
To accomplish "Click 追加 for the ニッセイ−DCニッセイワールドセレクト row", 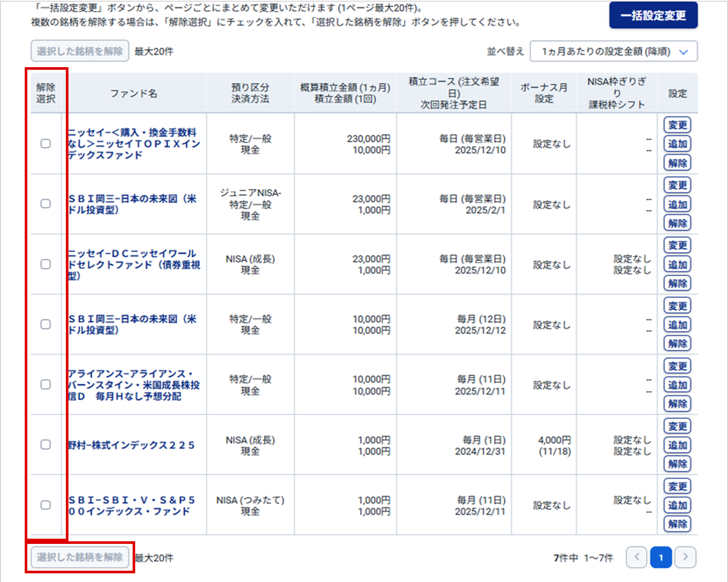I will pyautogui.click(x=677, y=264).
